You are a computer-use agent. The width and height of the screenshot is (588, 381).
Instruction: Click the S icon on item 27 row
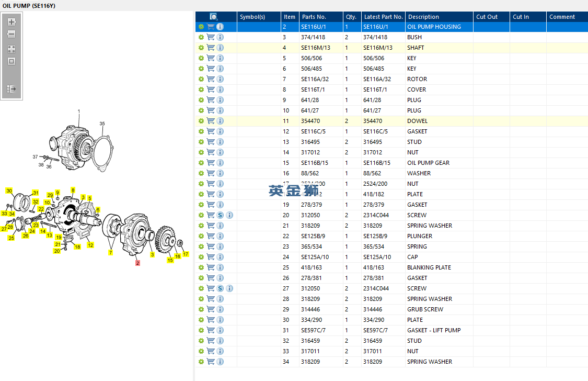click(x=220, y=288)
